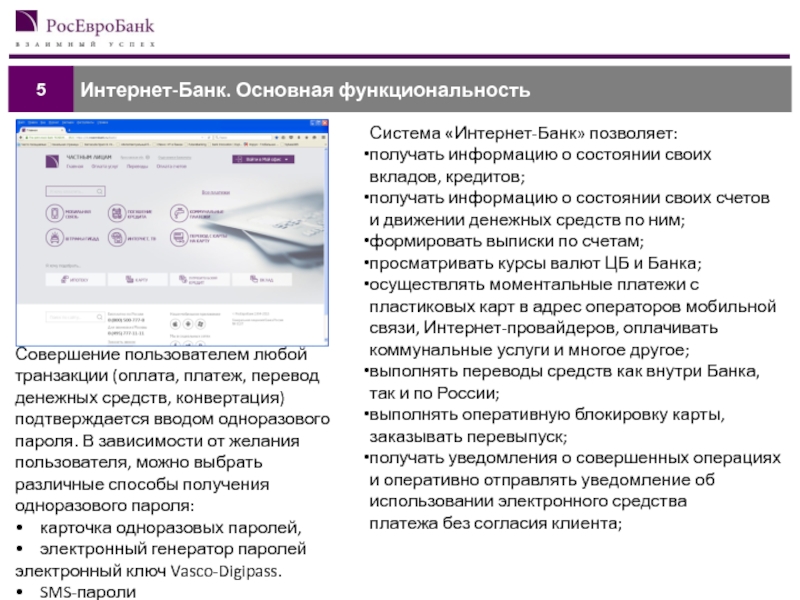Viewport: 800px width, 600px height.
Task: Switch to the open browser tab Главная
Action: (40, 131)
